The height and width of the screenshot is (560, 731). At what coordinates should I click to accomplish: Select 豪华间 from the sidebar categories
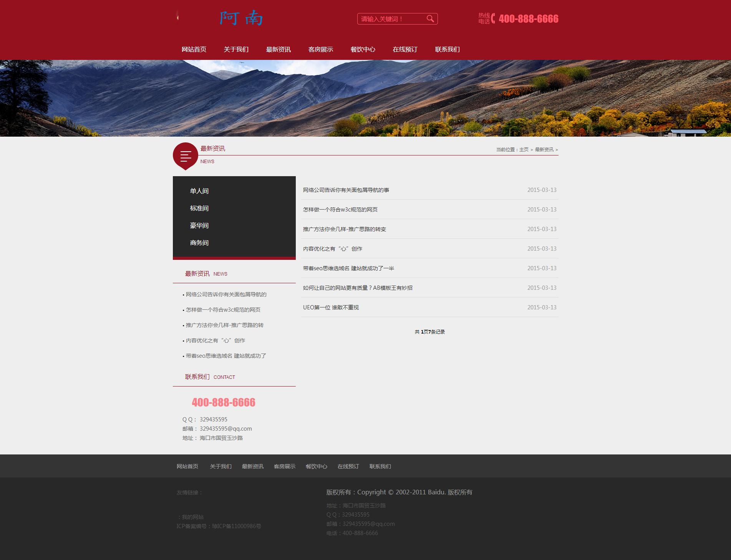199,226
